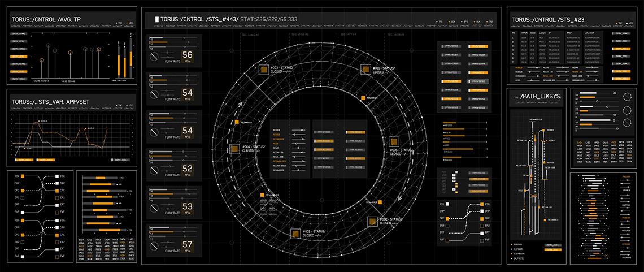Click the white block cursor before TORUS::/CNTROL /STS_#443
The height and width of the screenshot is (272, 644).
pos(156,19)
